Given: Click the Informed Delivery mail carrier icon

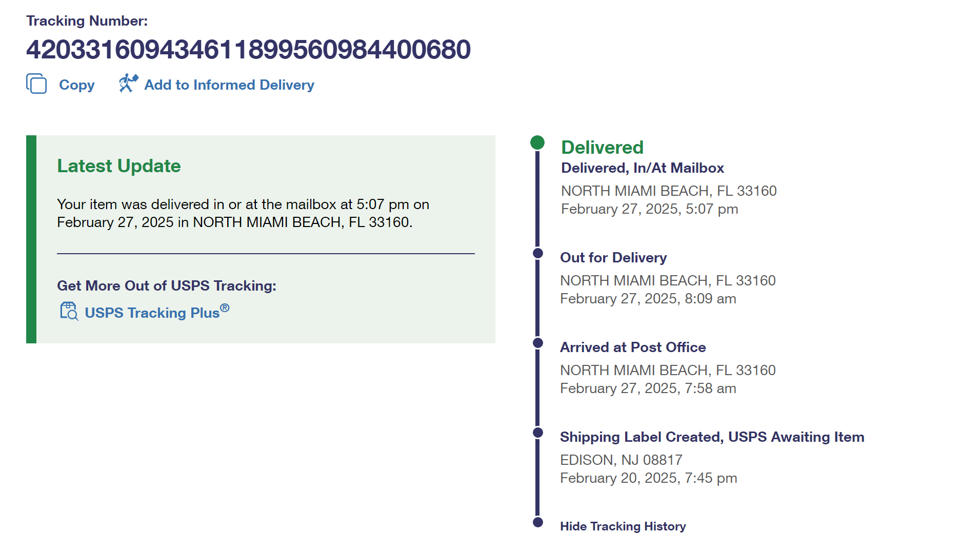Looking at the screenshot, I should 128,83.
